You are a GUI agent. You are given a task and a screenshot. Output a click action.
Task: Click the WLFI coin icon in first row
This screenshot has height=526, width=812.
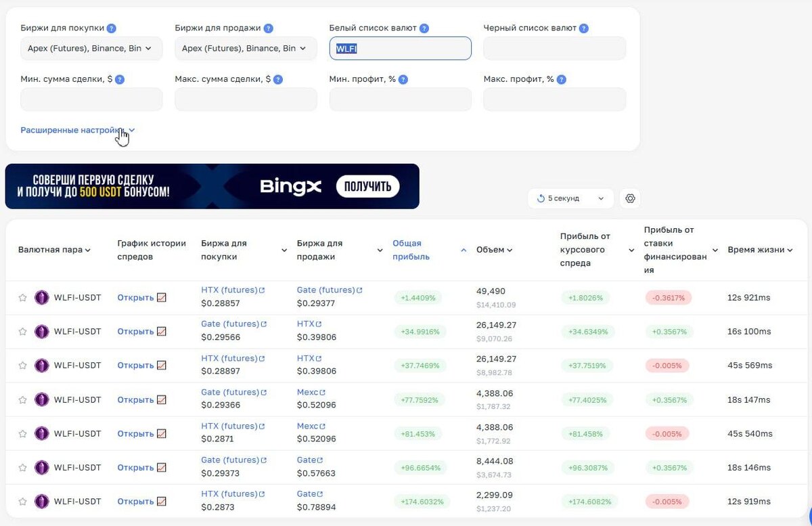click(42, 297)
